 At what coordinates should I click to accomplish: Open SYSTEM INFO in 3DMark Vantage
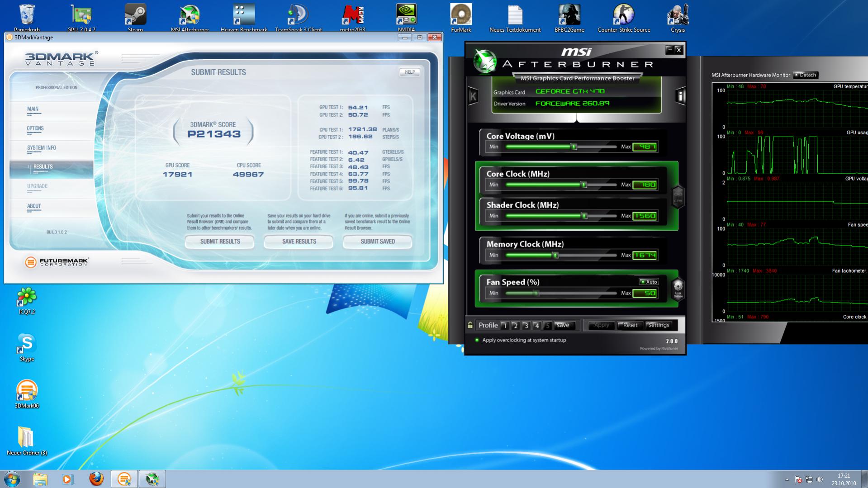tap(42, 148)
